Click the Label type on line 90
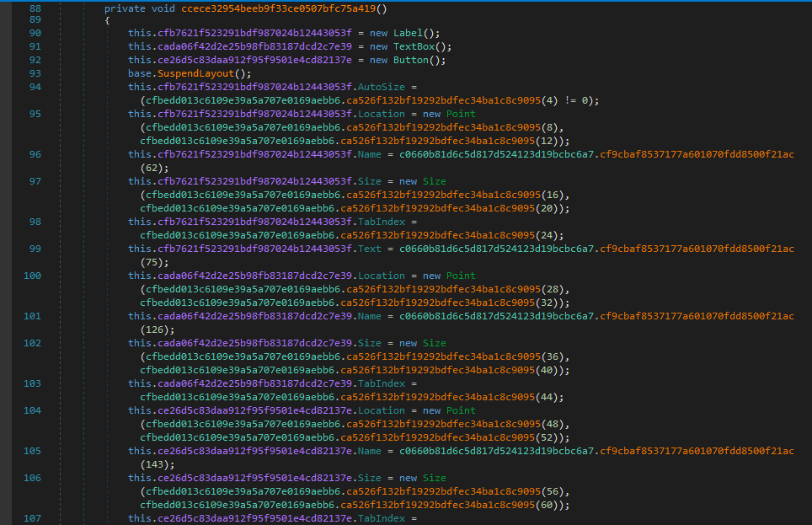Viewport: 812px width, 525px height. [408, 33]
